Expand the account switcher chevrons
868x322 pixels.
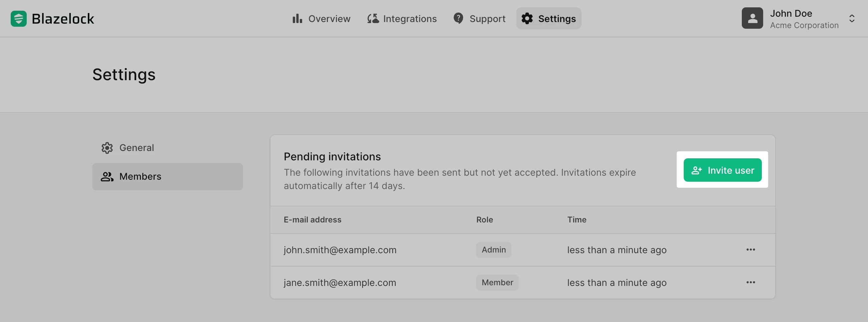pos(852,19)
